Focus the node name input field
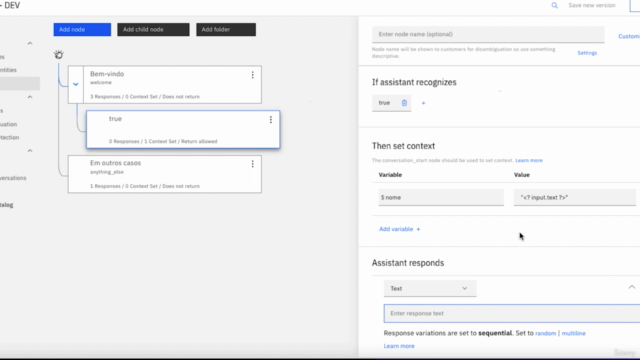The image size is (640, 360). pyautogui.click(x=488, y=34)
